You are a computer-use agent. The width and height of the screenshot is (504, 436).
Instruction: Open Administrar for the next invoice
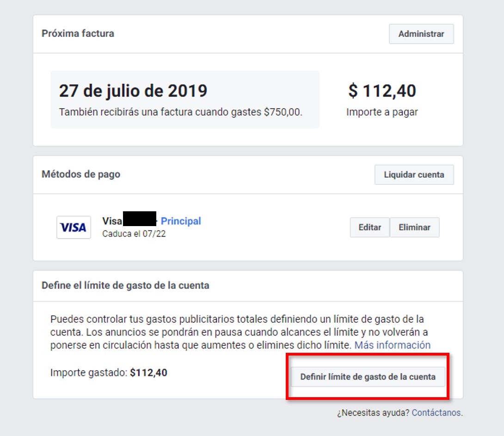point(421,34)
